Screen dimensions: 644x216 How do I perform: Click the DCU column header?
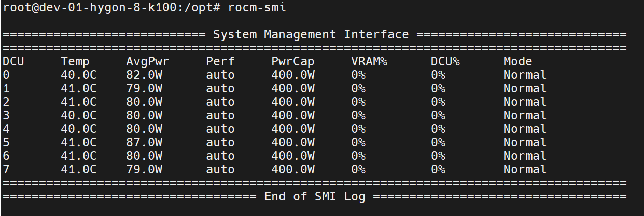pos(13,61)
